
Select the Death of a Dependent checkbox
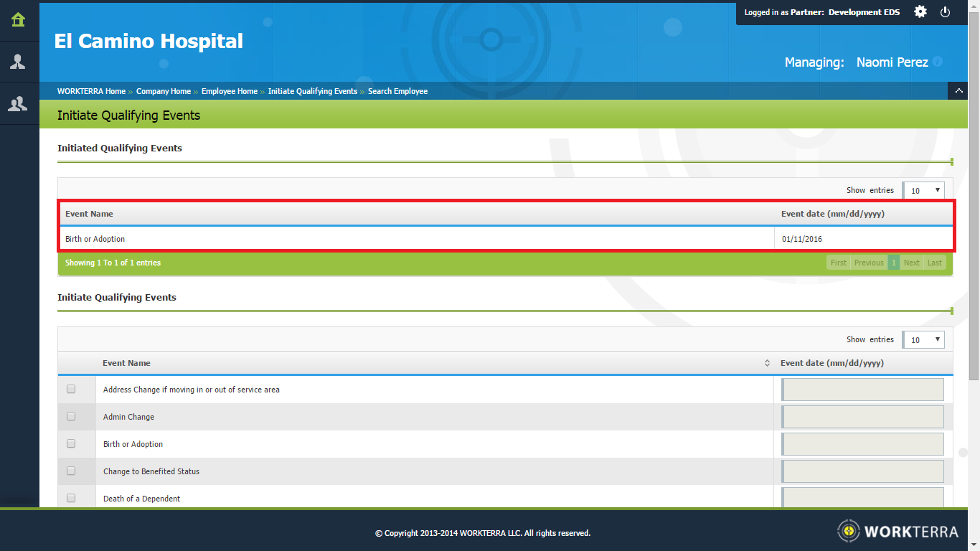pyautogui.click(x=71, y=498)
